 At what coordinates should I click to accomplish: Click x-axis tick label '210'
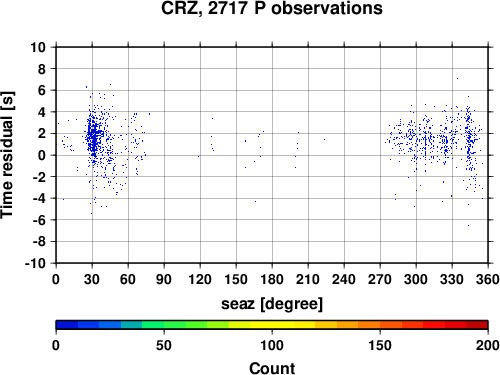308,279
